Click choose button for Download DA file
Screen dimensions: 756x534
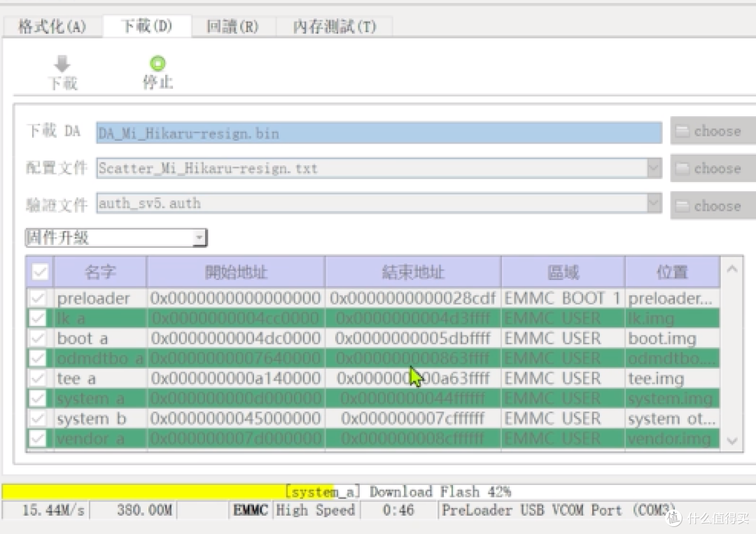pos(713,132)
